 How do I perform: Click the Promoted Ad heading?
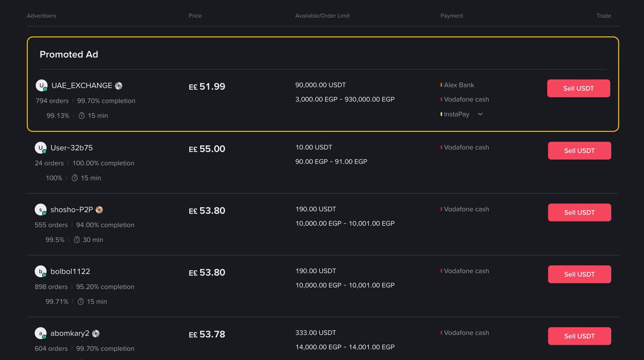[x=69, y=54]
